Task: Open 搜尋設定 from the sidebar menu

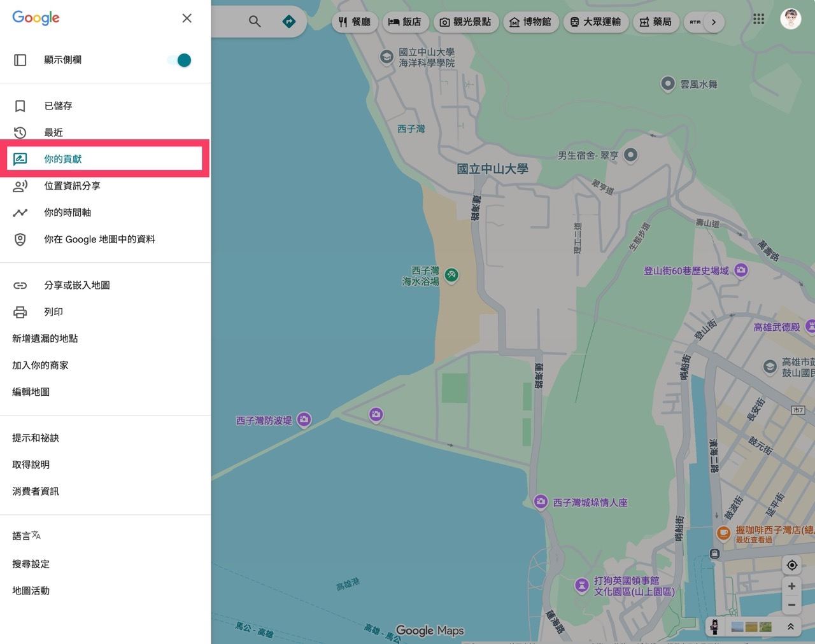Action: coord(30,564)
